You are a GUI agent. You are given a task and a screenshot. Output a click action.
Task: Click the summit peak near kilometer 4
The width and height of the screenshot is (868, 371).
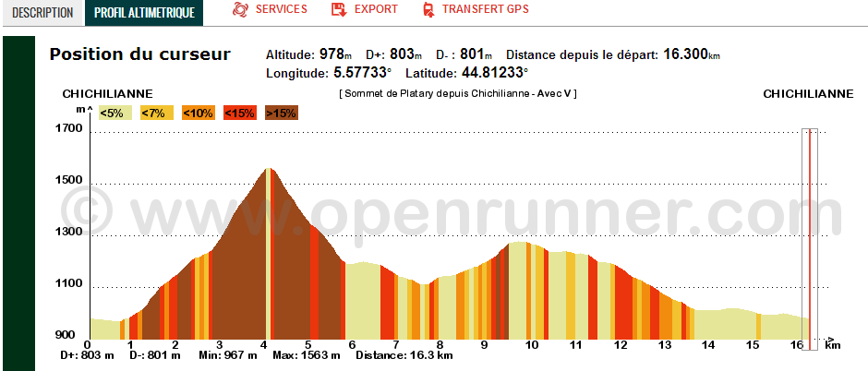tap(269, 171)
